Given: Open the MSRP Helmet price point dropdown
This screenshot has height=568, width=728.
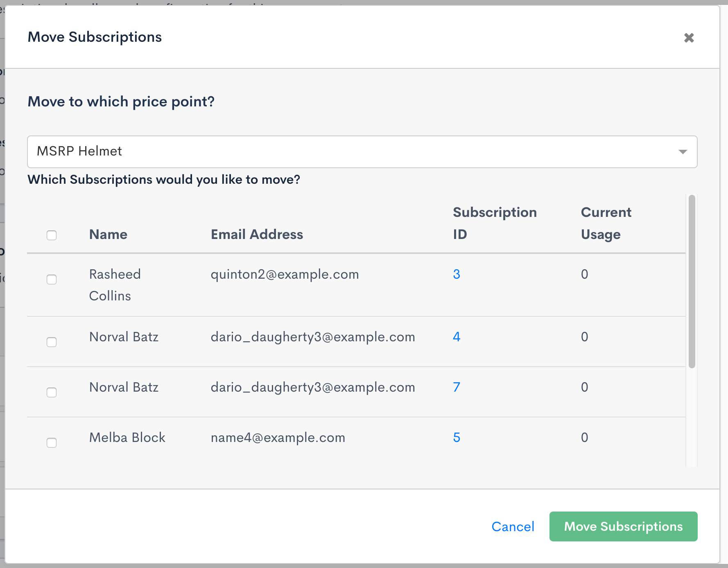Looking at the screenshot, I should click(362, 152).
